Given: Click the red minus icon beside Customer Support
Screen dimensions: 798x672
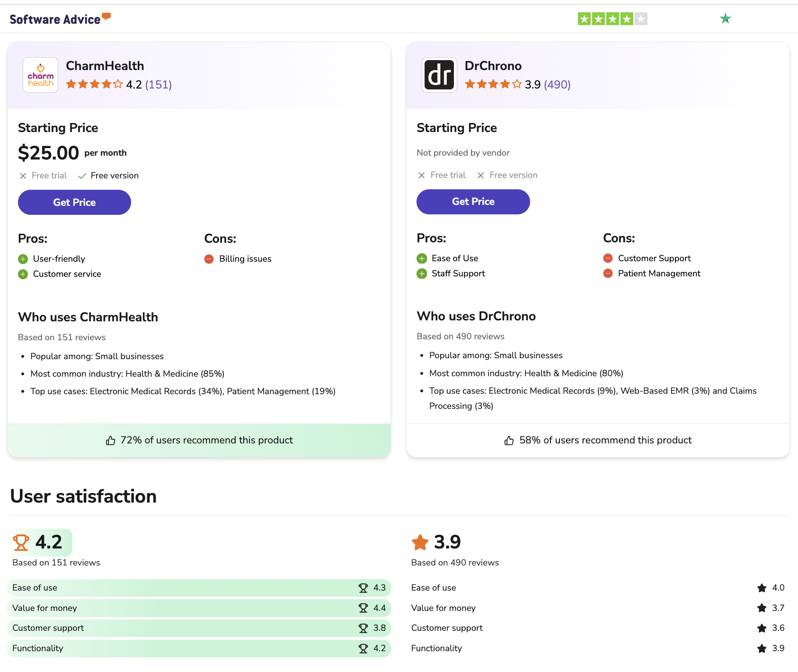Looking at the screenshot, I should pos(608,258).
